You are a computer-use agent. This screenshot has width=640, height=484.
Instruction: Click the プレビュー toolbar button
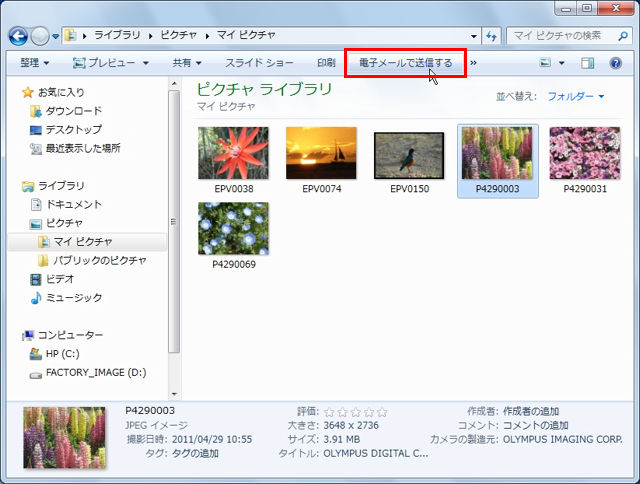[x=104, y=63]
